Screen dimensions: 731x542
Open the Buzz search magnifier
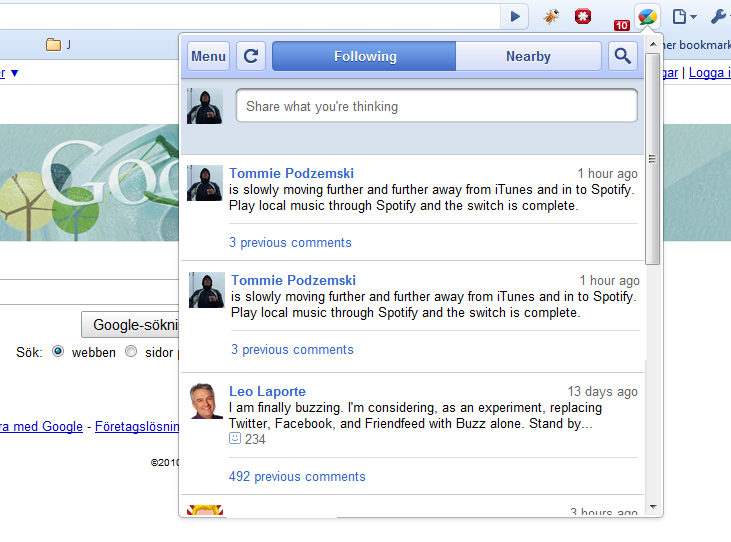pos(622,56)
